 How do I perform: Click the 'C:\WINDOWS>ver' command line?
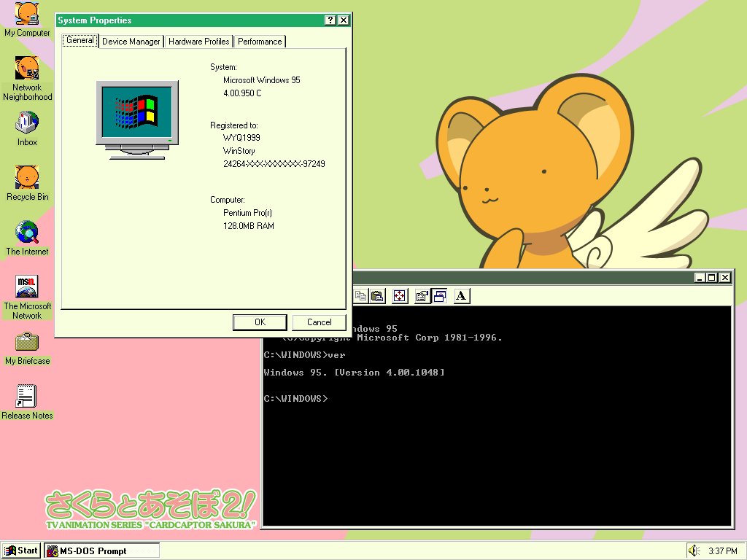(304, 355)
